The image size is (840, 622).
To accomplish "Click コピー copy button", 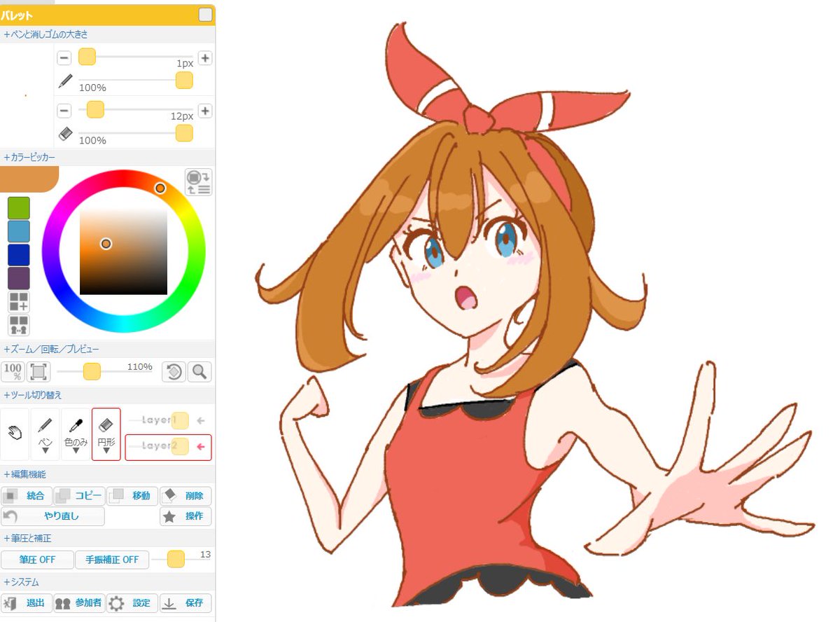I will pos(79,496).
